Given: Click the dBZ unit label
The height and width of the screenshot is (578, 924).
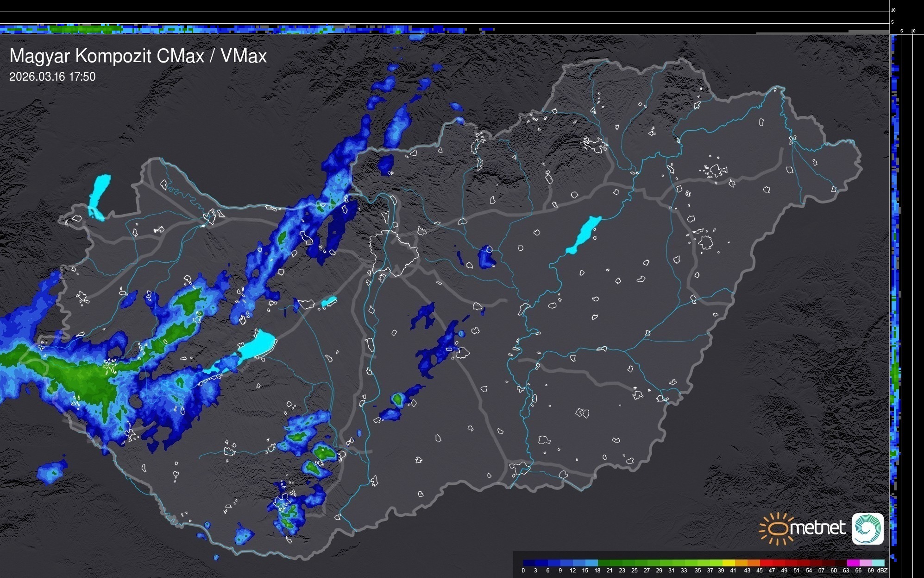Looking at the screenshot, I should tap(882, 571).
